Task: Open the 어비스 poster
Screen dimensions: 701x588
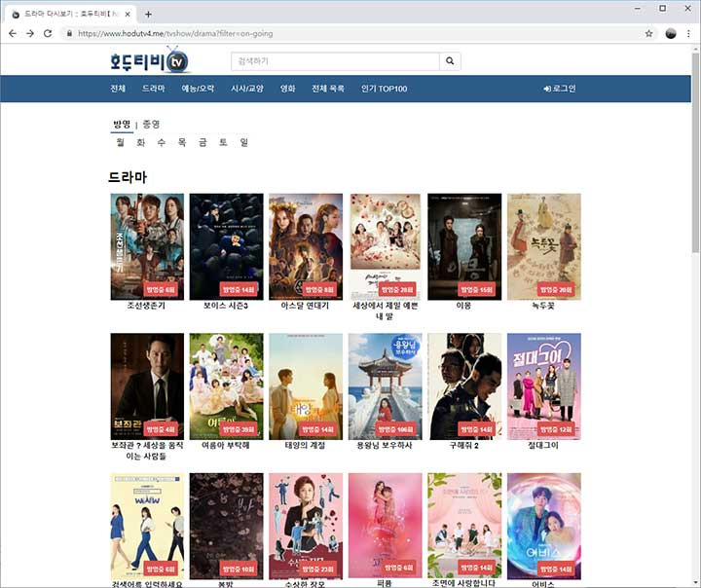Action: [x=544, y=526]
